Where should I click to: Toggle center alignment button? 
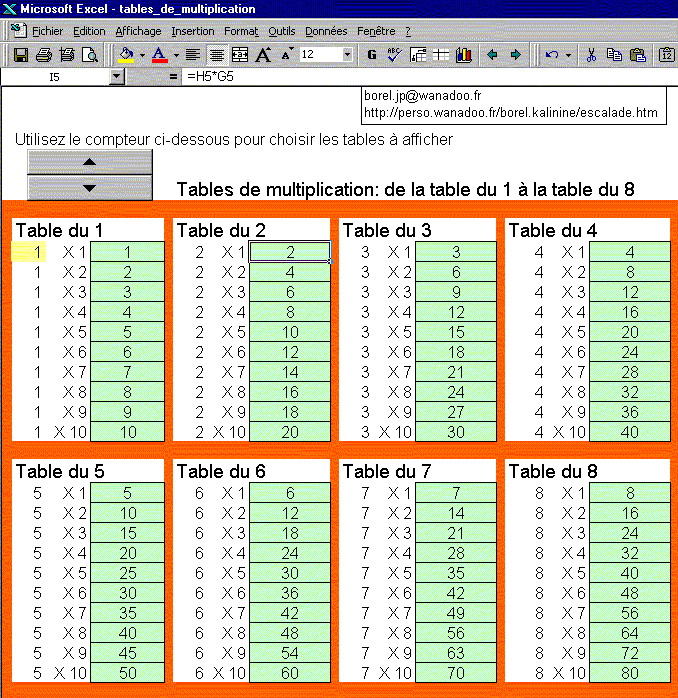tap(216, 55)
